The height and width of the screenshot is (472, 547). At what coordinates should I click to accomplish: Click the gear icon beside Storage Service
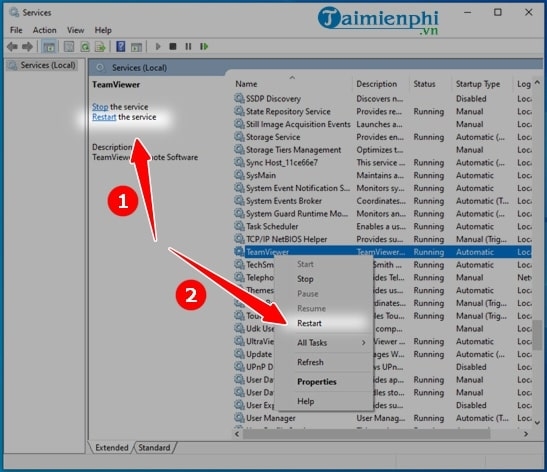click(239, 137)
